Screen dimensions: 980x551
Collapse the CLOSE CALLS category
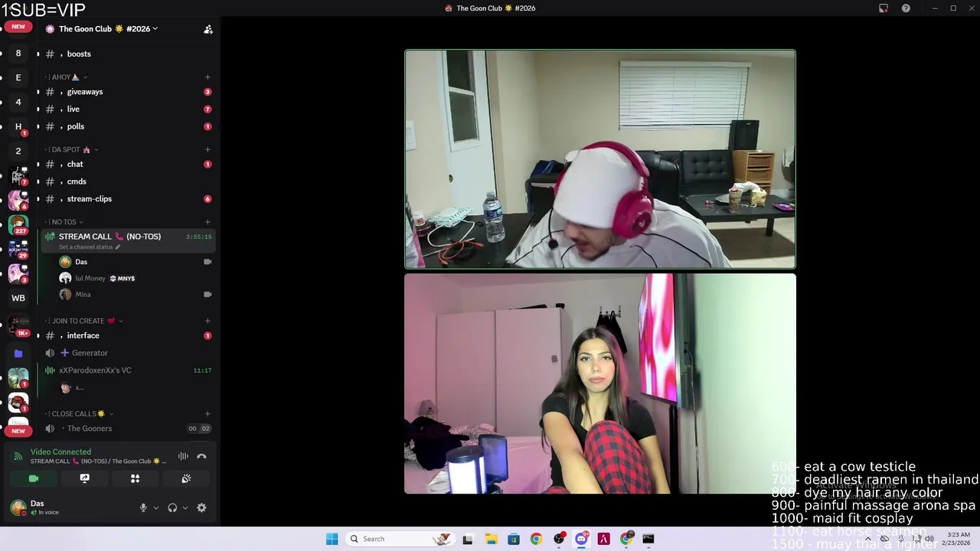point(79,414)
